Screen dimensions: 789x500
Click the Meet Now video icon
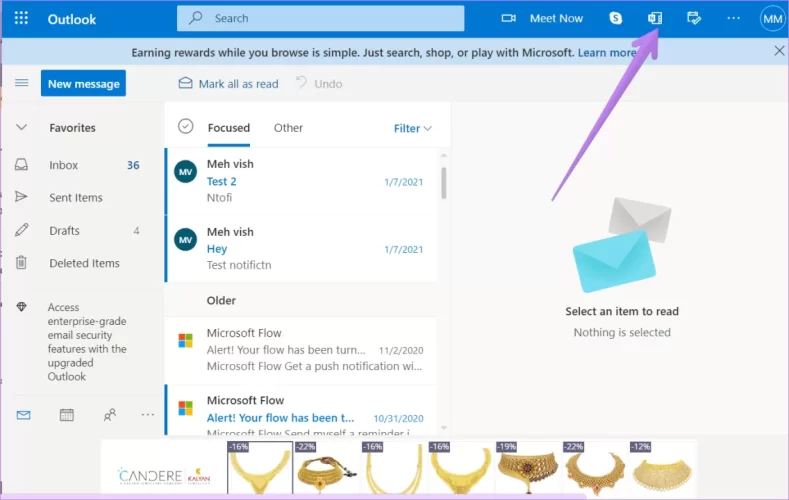click(508, 18)
